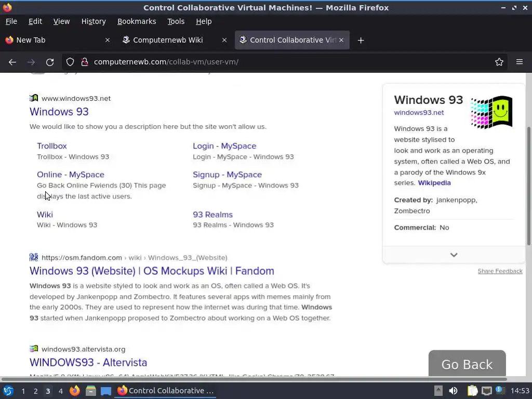
Task: Close the Control Collaborative Virtual Machines tab
Action: (x=341, y=40)
